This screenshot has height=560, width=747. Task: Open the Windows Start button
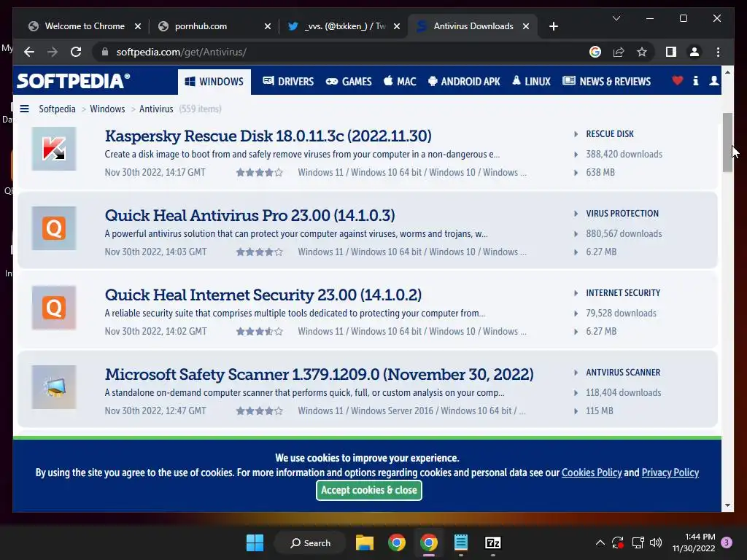(255, 542)
